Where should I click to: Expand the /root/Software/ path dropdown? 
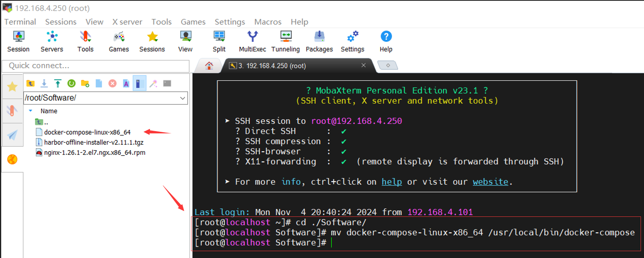pos(183,98)
